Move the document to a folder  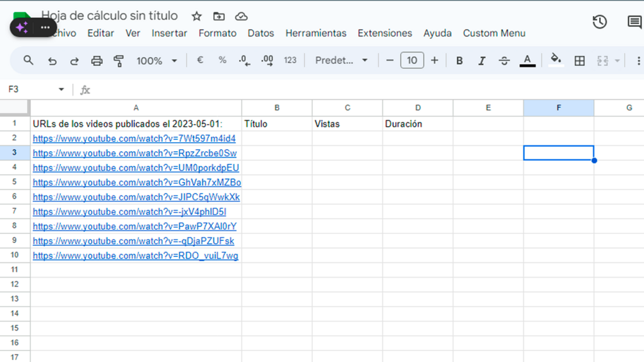(x=219, y=17)
